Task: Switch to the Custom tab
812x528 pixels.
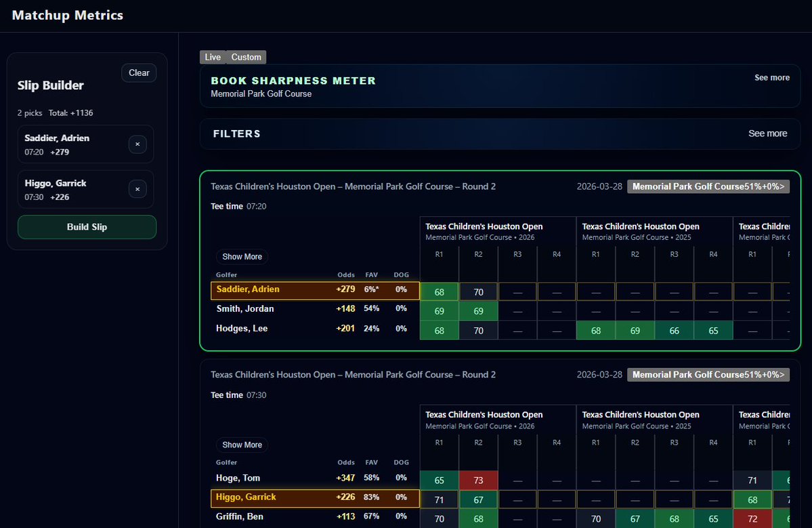Action: [246, 57]
